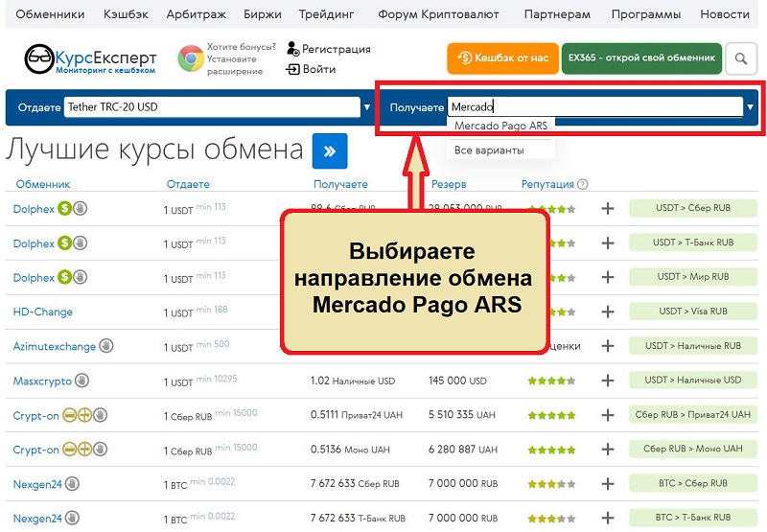
Task: Click EX365 открой свой обменник button
Action: pyautogui.click(x=641, y=58)
